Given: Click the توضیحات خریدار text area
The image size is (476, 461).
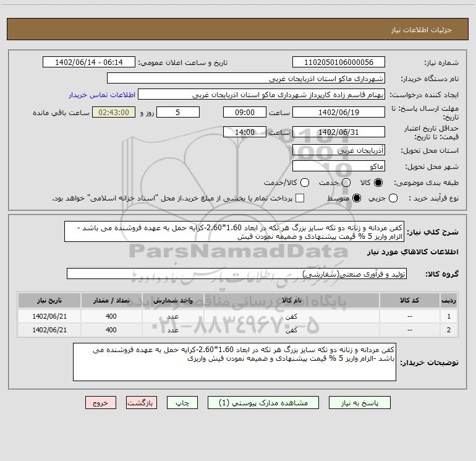Looking at the screenshot, I should [234, 361].
